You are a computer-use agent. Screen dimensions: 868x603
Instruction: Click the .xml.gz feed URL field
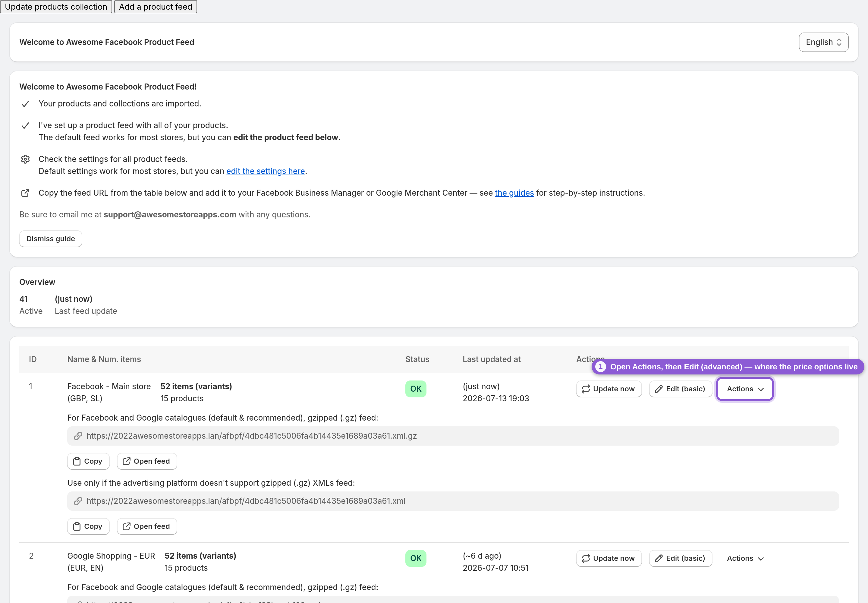(453, 436)
